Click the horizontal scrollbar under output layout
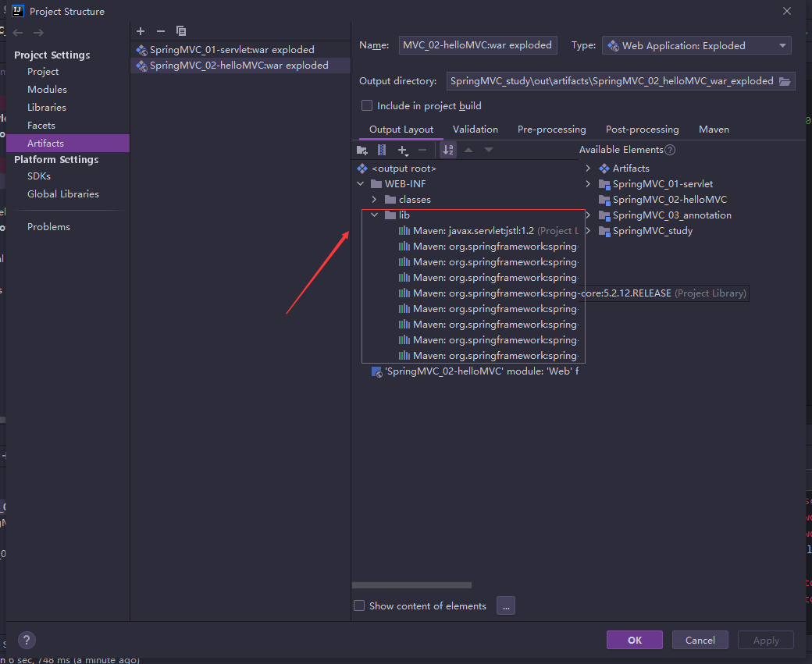The height and width of the screenshot is (664, 812). click(411, 585)
